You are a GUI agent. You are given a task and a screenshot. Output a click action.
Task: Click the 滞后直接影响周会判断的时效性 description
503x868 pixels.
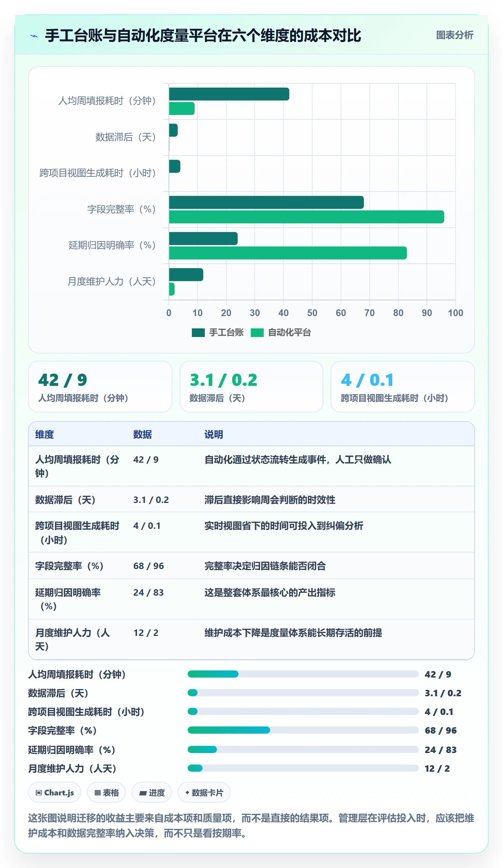point(270,500)
